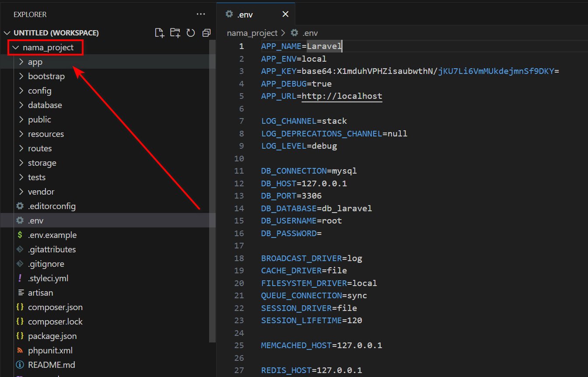Collapse all folders in Explorer
Image resolution: width=588 pixels, height=377 pixels.
(206, 33)
